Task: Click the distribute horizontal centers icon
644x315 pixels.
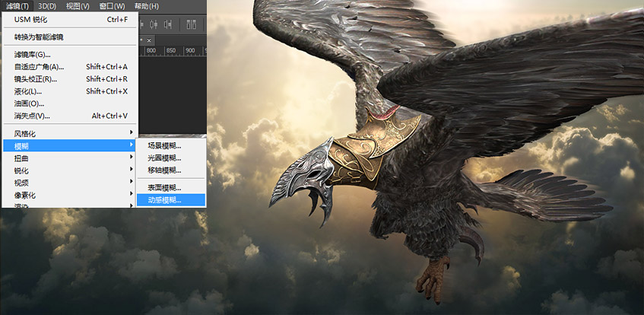Action: [x=154, y=24]
